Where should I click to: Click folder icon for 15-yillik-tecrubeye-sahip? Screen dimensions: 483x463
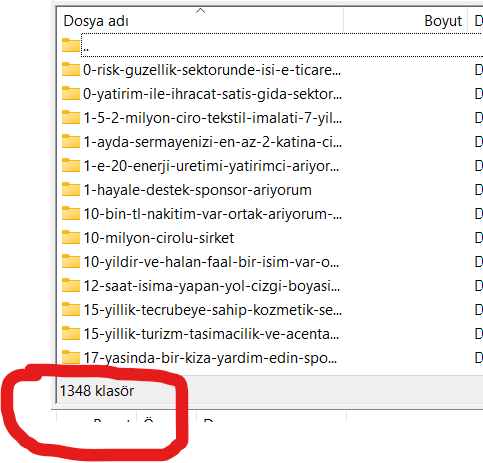[x=71, y=309]
